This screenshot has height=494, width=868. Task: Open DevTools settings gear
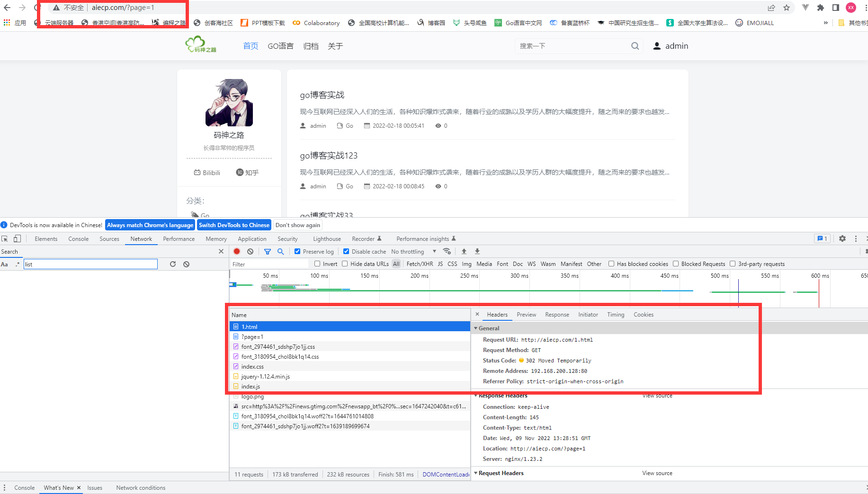pos(842,238)
